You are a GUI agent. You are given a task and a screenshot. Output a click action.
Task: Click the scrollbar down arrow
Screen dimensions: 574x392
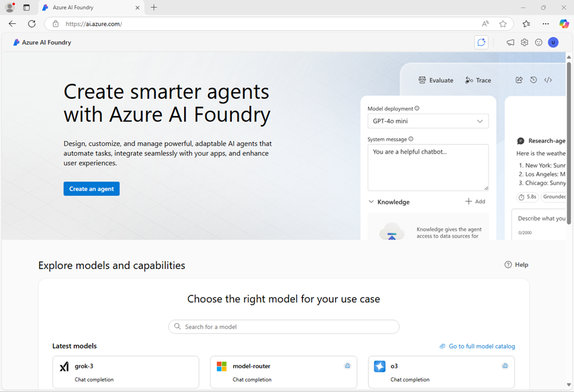click(569, 385)
